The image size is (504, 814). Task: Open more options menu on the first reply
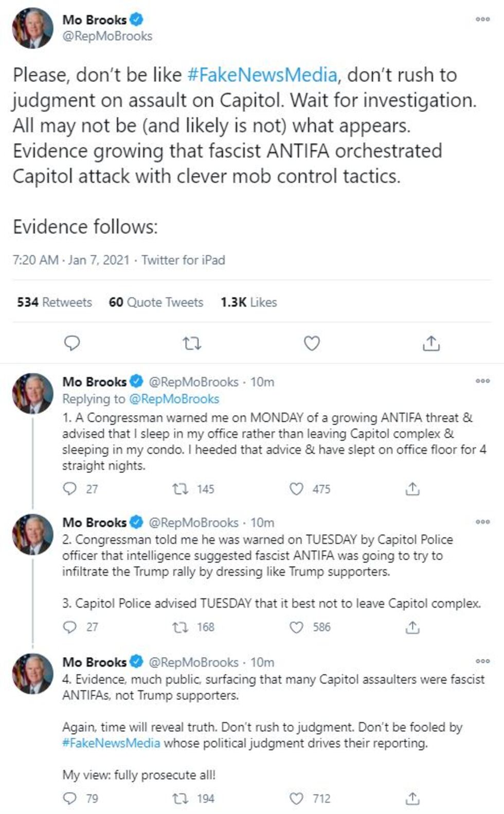pyautogui.click(x=482, y=381)
